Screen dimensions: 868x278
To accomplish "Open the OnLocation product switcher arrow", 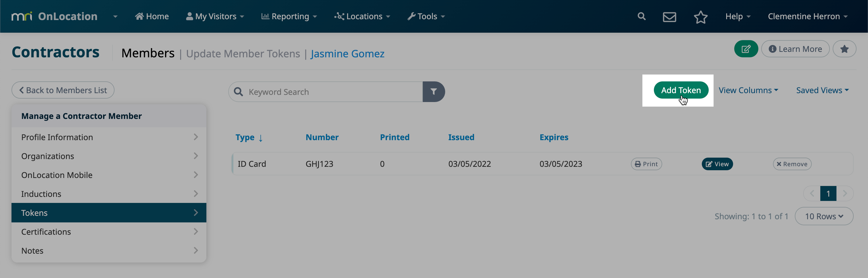I will tap(115, 17).
